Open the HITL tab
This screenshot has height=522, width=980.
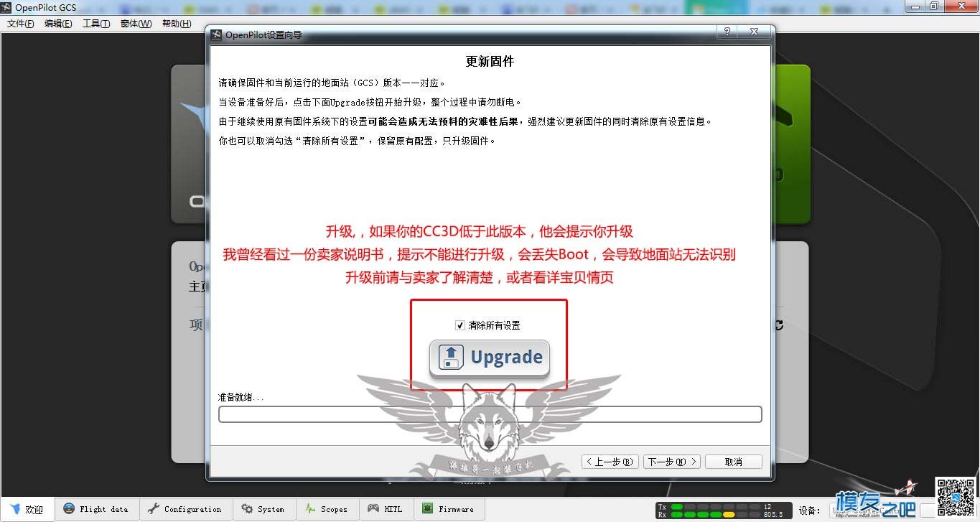click(386, 509)
